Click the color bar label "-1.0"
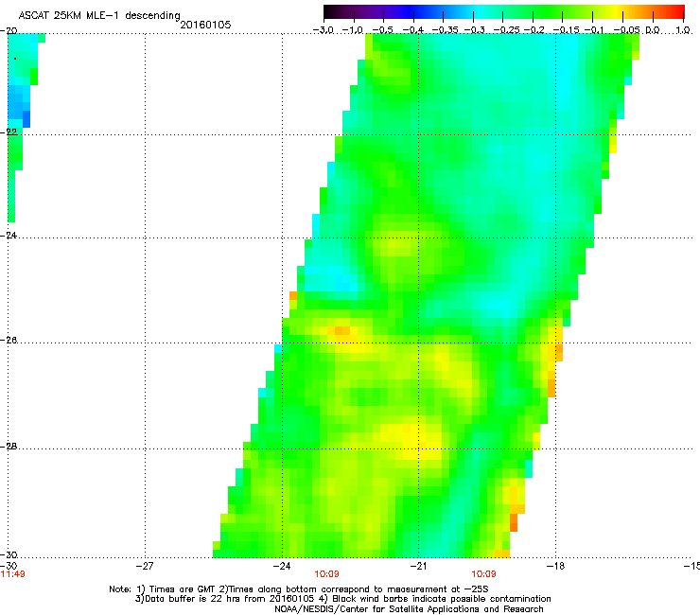Screen dimensions: 700x615 coord(352,30)
